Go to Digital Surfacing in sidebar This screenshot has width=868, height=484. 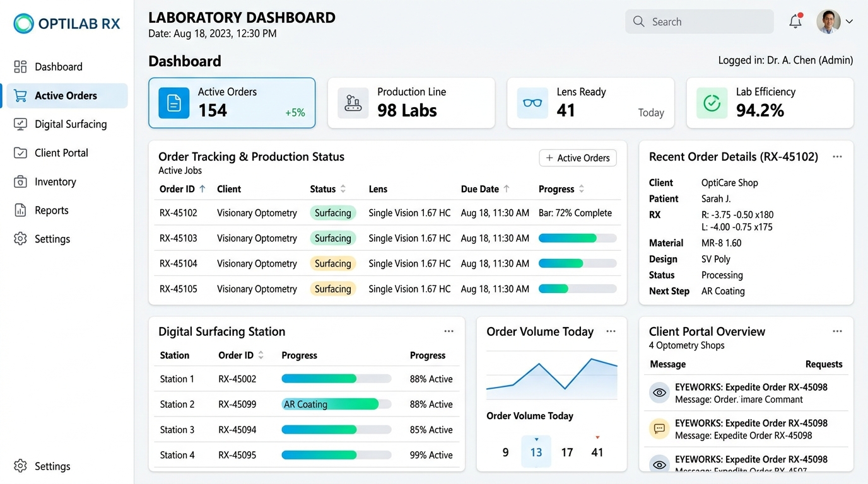coord(67,124)
